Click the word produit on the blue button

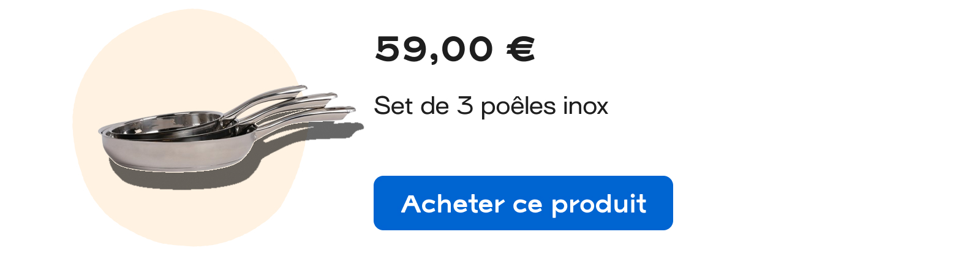[598, 205]
